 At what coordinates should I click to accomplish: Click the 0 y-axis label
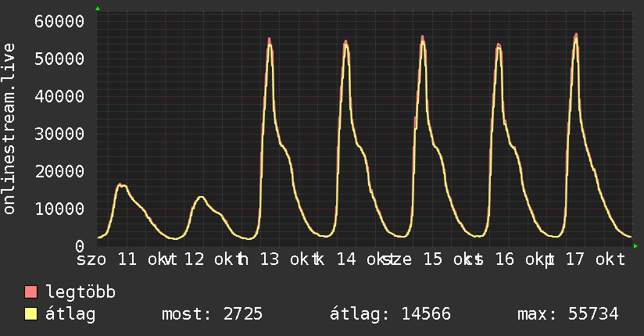80,246
